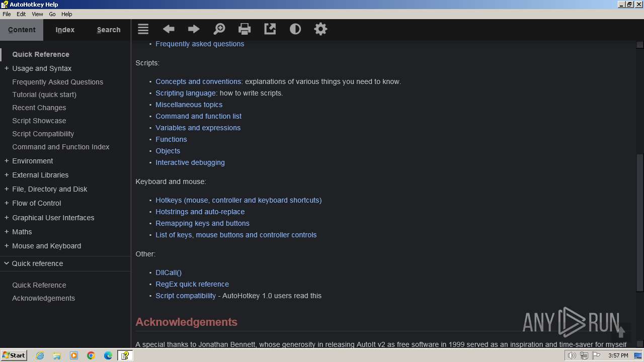Select Recent Changes in the sidebar
Viewport: 644px width, 362px height.
pos(39,108)
